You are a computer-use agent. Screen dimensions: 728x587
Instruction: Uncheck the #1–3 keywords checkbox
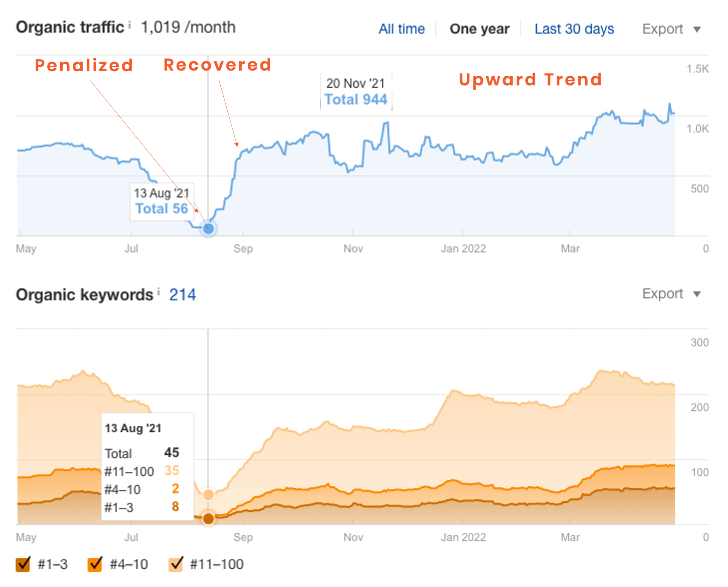(23, 564)
